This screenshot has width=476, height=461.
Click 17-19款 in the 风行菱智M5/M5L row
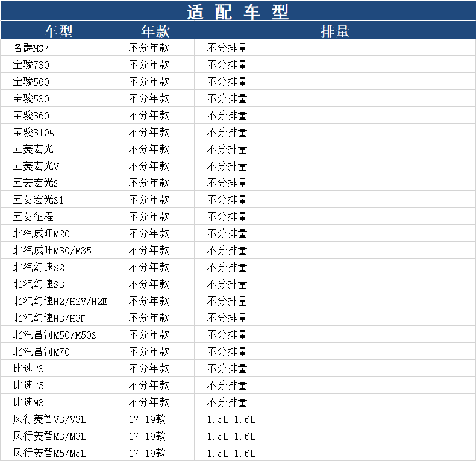[x=147, y=453]
